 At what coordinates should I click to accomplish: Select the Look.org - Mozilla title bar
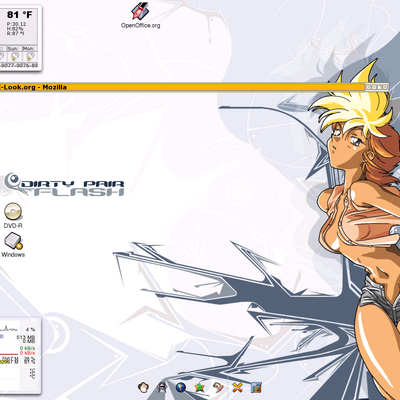tap(194, 87)
